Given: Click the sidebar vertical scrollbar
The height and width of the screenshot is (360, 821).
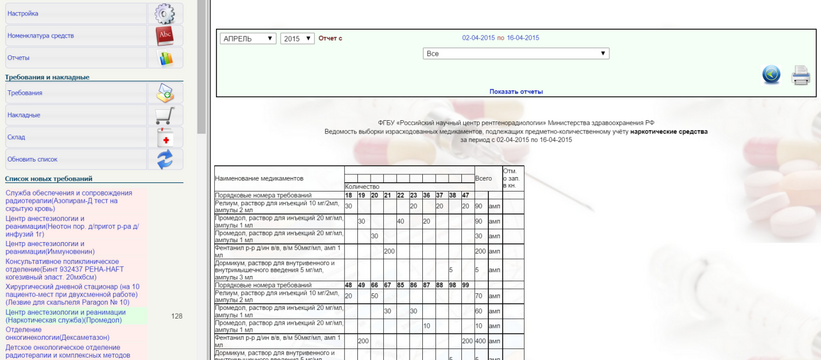Looking at the screenshot, I should [x=201, y=66].
